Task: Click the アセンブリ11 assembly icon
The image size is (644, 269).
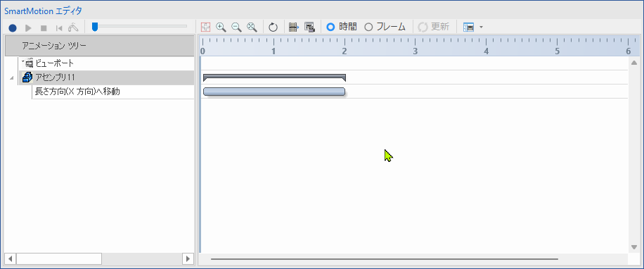Action: pyautogui.click(x=27, y=77)
